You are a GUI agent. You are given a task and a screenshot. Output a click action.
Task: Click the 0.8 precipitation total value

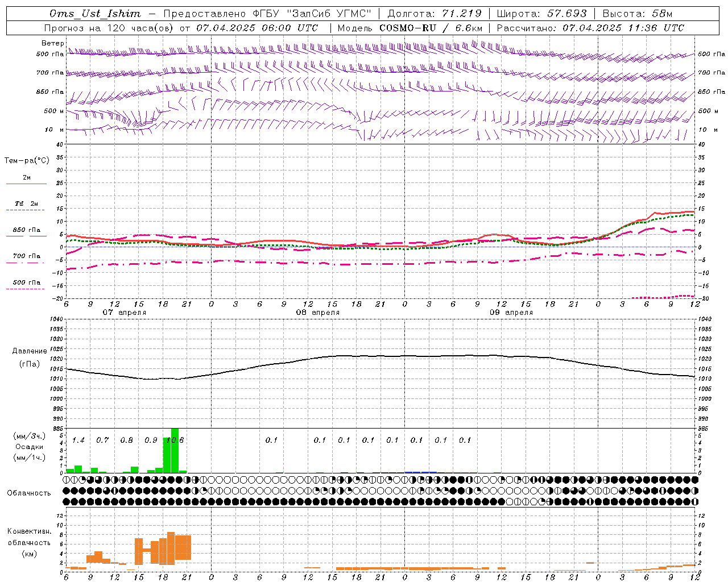pyautogui.click(x=126, y=440)
